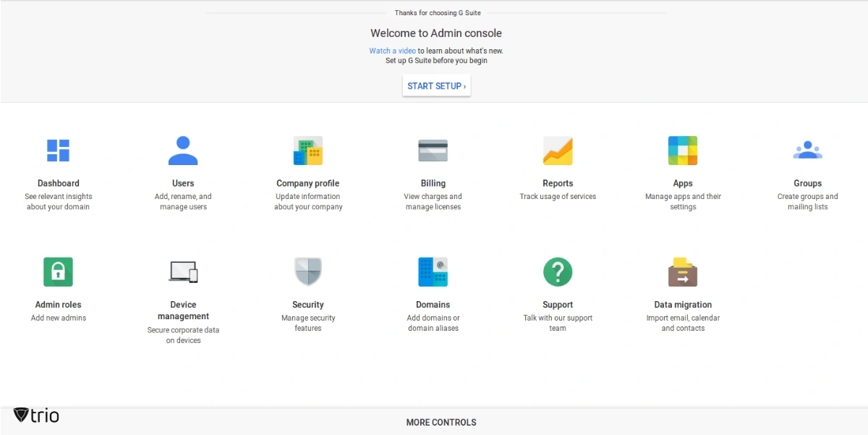The image size is (868, 435).
Task: Click the Users title label
Action: 183,184
